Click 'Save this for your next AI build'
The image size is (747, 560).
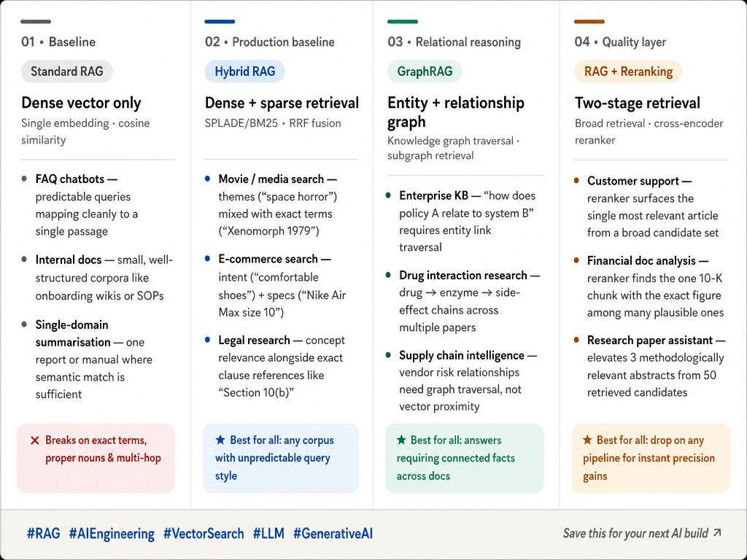(x=635, y=533)
